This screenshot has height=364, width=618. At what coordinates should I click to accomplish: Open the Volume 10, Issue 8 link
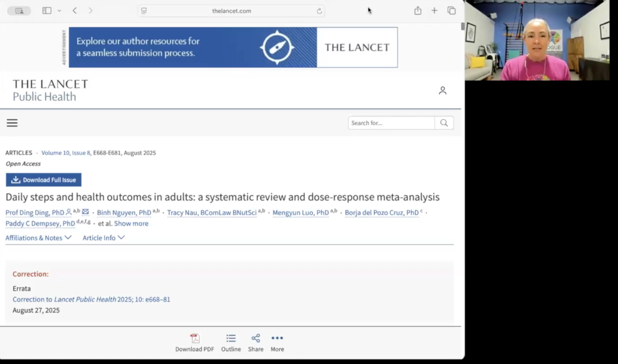(65, 153)
